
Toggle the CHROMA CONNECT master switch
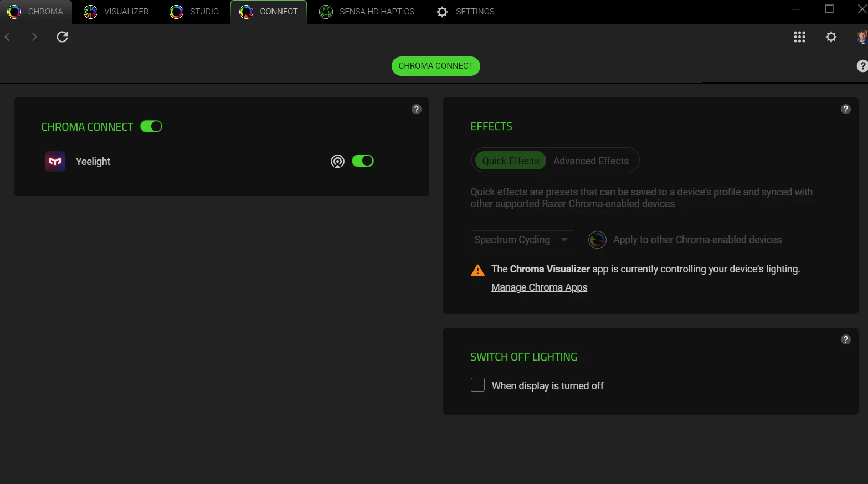click(x=151, y=126)
